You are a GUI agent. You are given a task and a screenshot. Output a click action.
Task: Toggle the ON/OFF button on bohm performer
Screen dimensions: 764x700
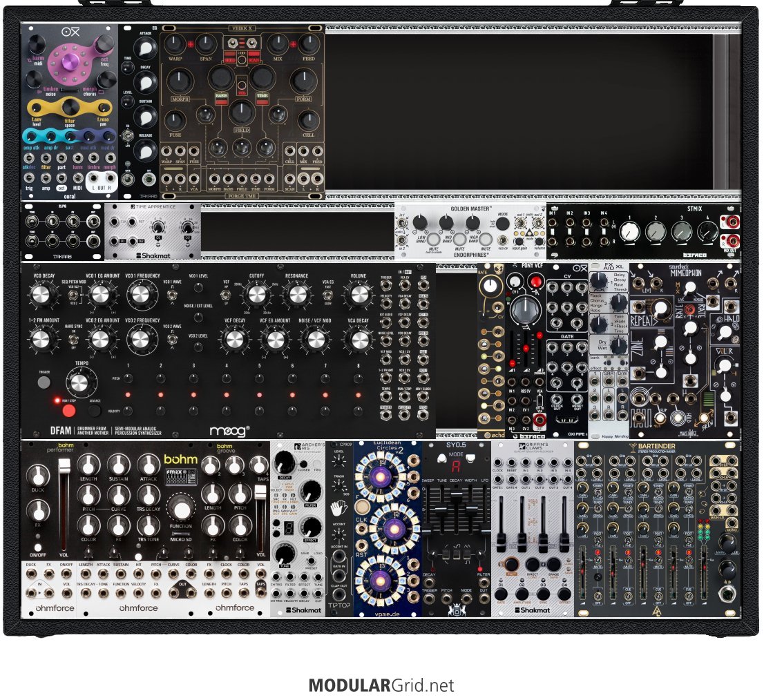point(38,547)
